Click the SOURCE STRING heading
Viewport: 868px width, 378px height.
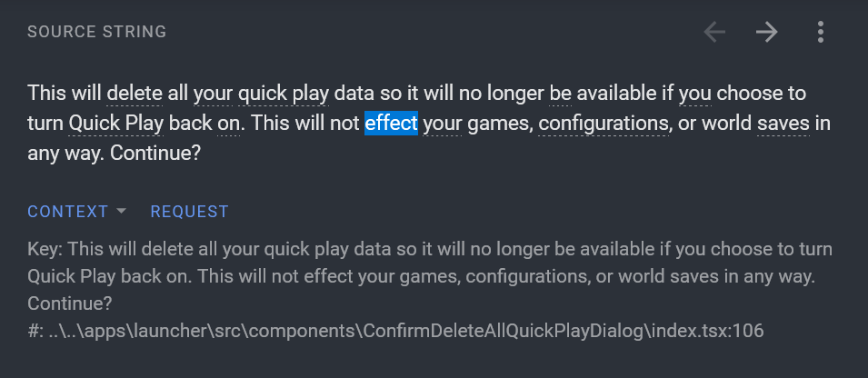tap(96, 32)
